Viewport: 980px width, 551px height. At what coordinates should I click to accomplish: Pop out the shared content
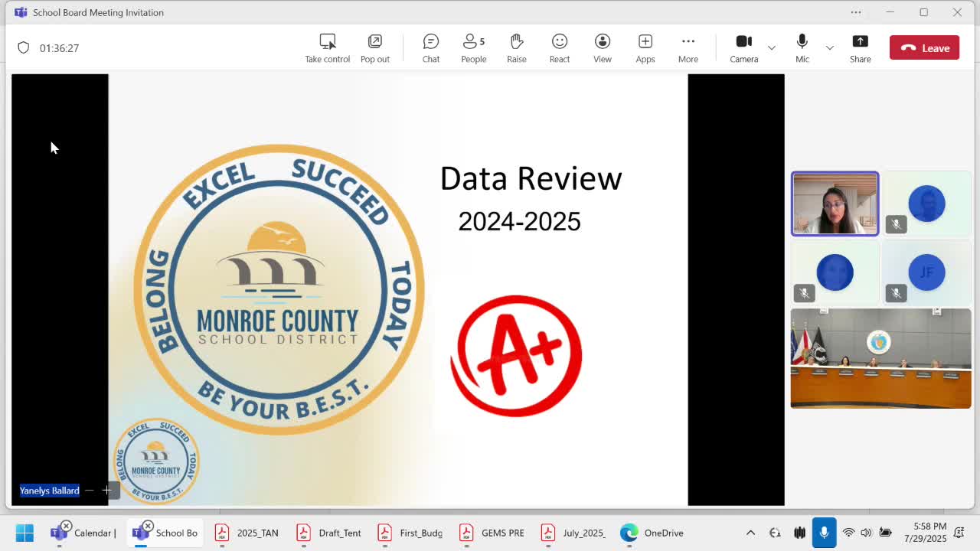(375, 48)
